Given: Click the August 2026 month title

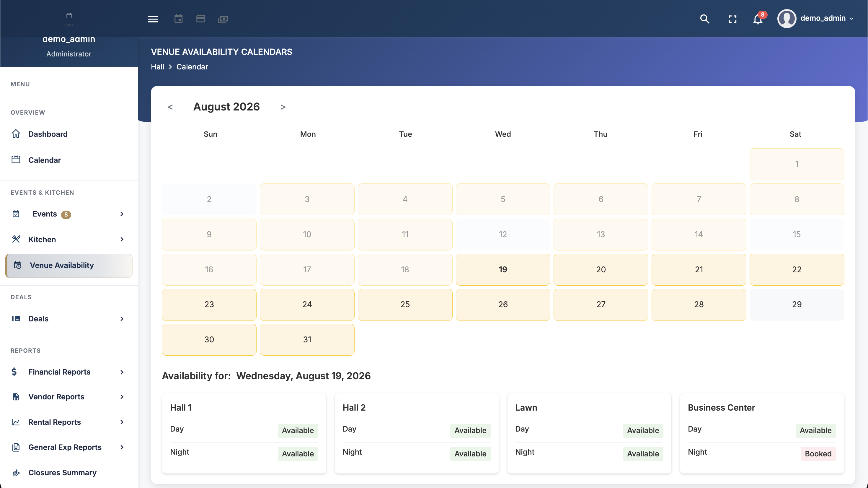Looking at the screenshot, I should coord(226,107).
